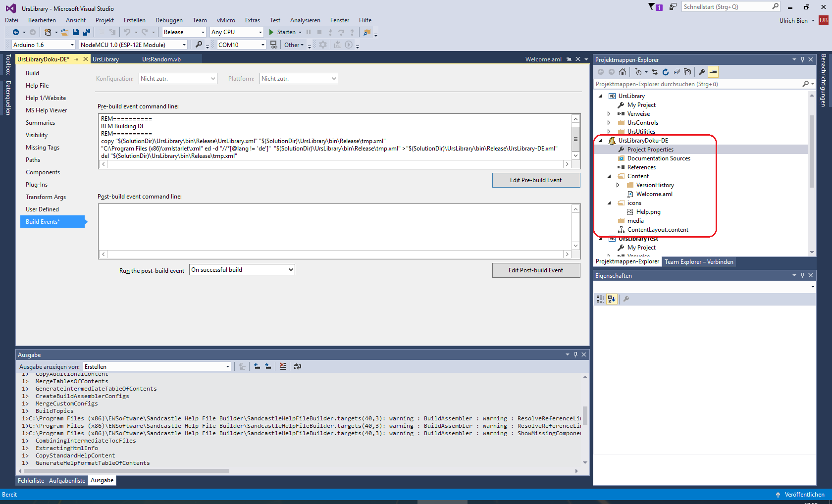
Task: Click the Save All icon
Action: (x=87, y=32)
